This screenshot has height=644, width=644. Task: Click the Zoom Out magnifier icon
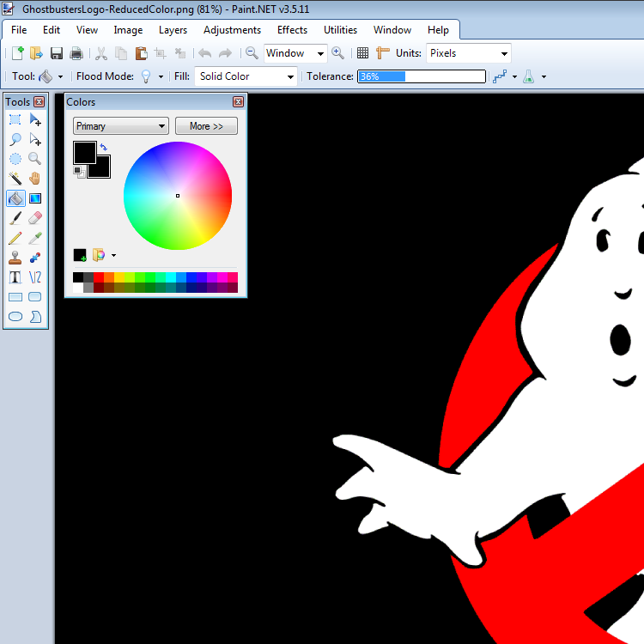[252, 53]
